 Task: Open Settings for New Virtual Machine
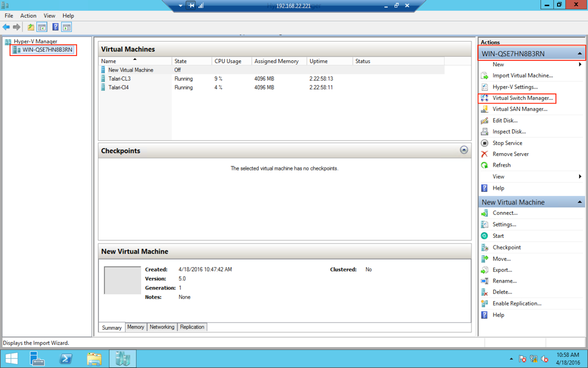(x=504, y=224)
